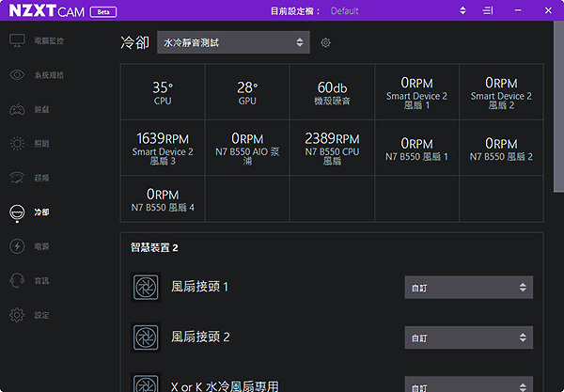Click the 風扇接頭 1 label text

(199, 287)
